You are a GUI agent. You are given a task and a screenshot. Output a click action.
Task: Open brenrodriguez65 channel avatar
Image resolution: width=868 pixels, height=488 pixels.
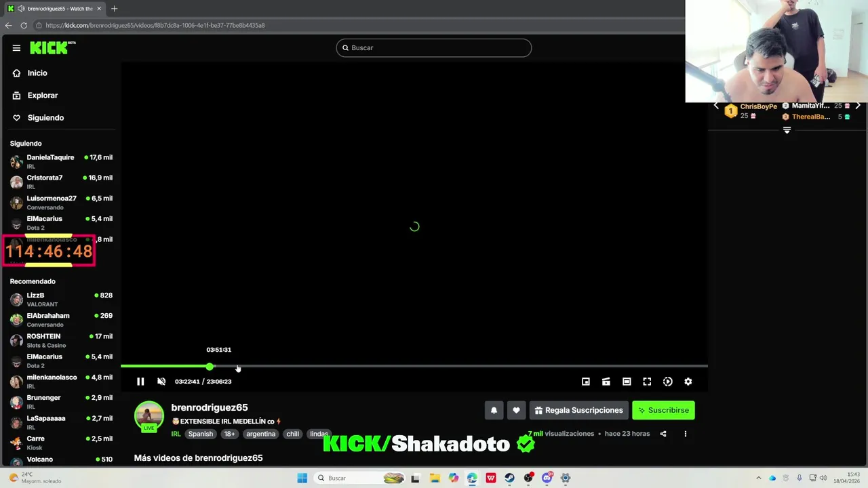(149, 415)
